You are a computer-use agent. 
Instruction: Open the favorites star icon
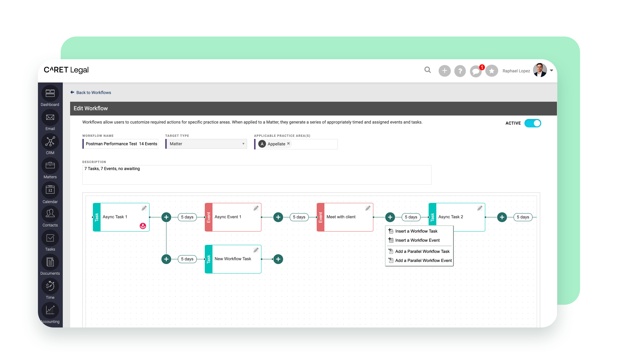point(492,71)
